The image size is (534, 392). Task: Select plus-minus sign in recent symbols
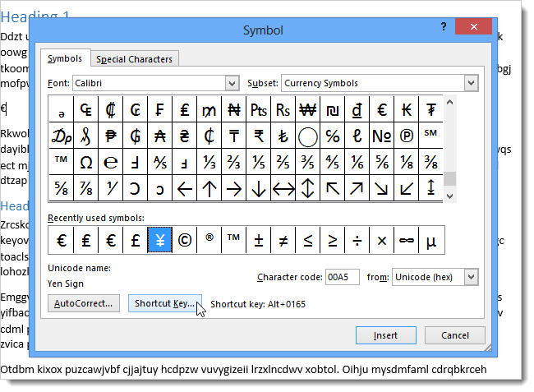tap(259, 240)
